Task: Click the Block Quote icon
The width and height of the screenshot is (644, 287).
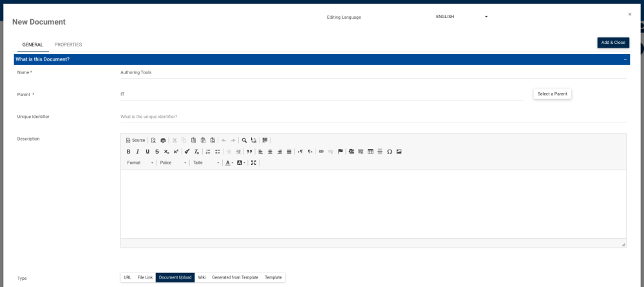Action: (249, 152)
